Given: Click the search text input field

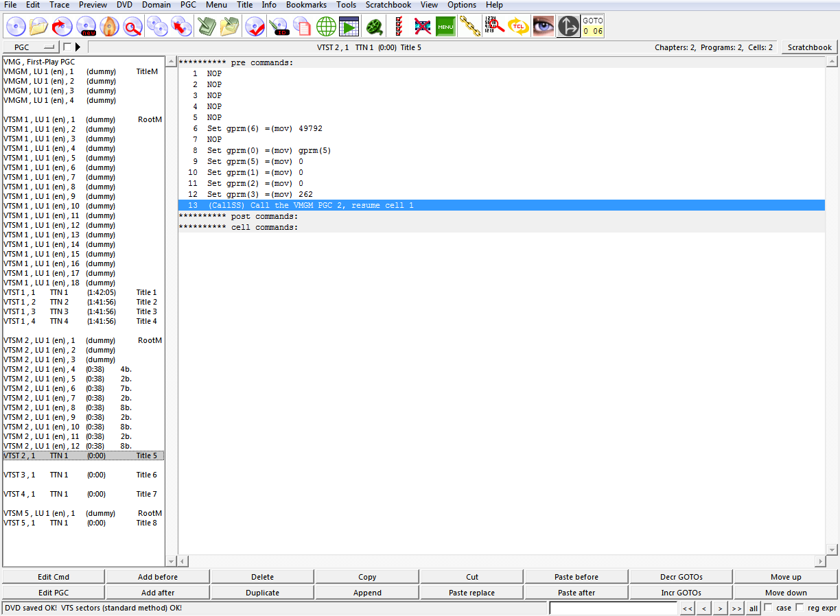Looking at the screenshot, I should [x=614, y=608].
